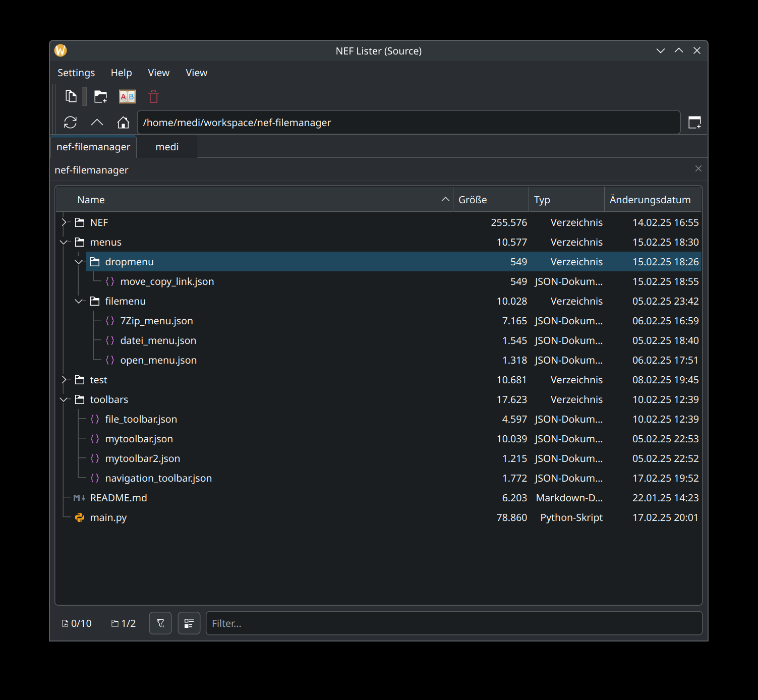Go up to the parent directory
This screenshot has width=758, height=700.
(97, 123)
